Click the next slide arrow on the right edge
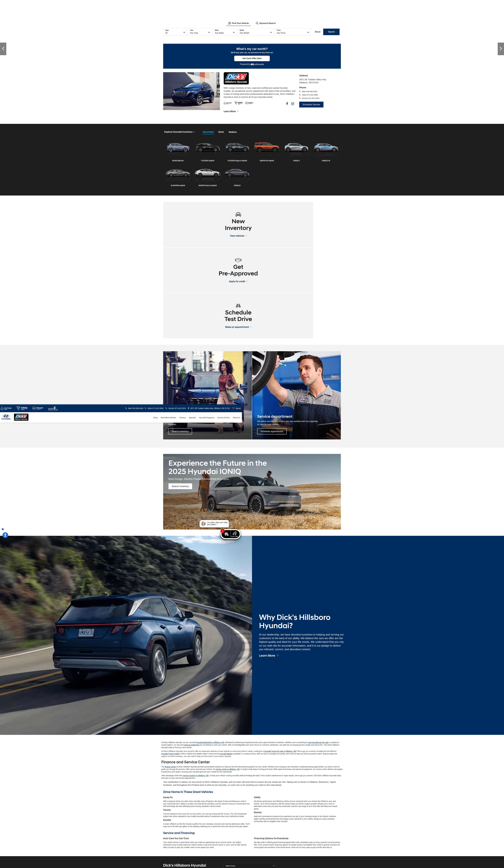This screenshot has width=504, height=868. (x=501, y=49)
